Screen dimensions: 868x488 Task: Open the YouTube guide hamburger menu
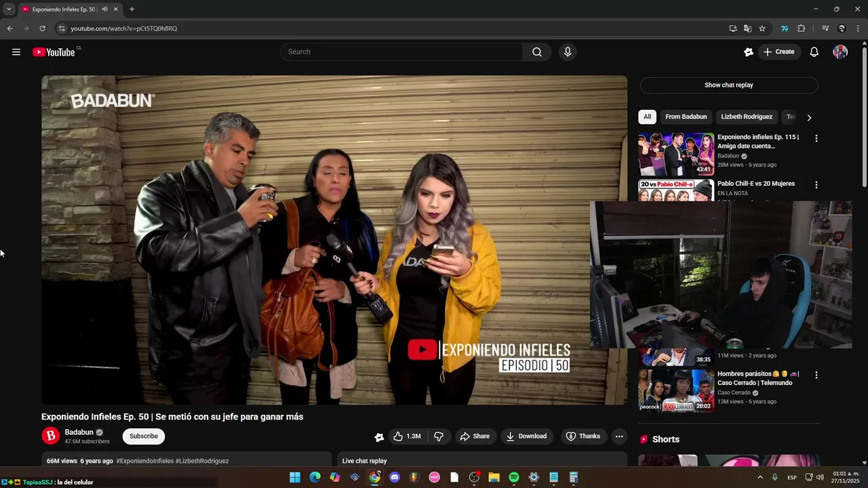click(x=16, y=52)
